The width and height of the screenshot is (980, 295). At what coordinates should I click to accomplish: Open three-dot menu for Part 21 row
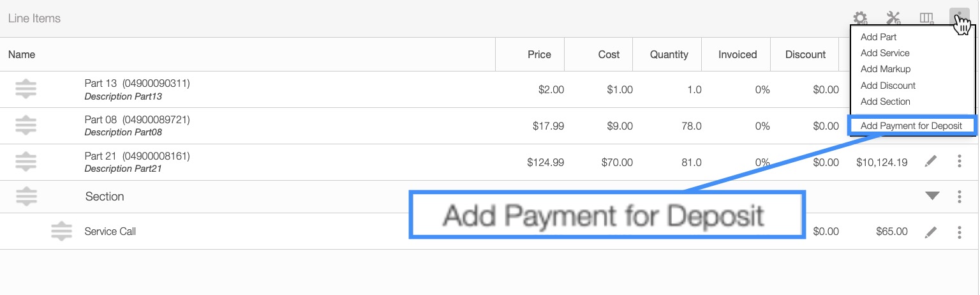pyautogui.click(x=960, y=162)
